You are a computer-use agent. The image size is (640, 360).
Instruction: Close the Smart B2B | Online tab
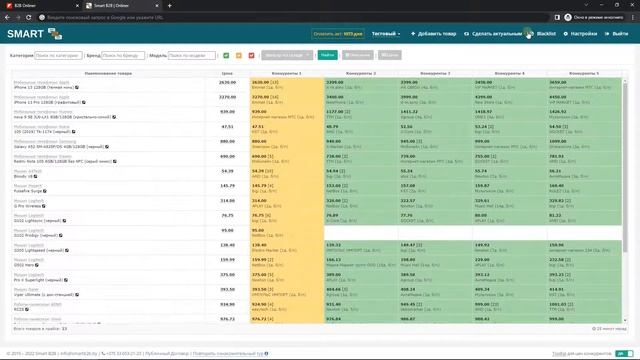tap(157, 6)
